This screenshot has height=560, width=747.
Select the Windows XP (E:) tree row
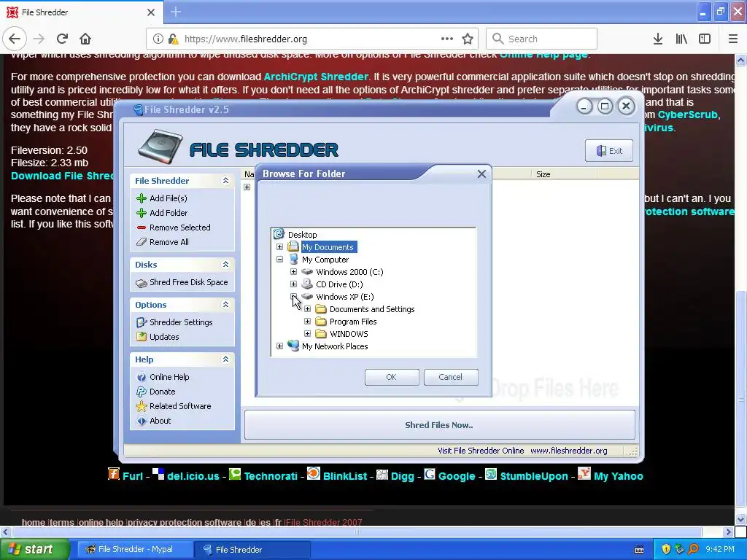[345, 296]
